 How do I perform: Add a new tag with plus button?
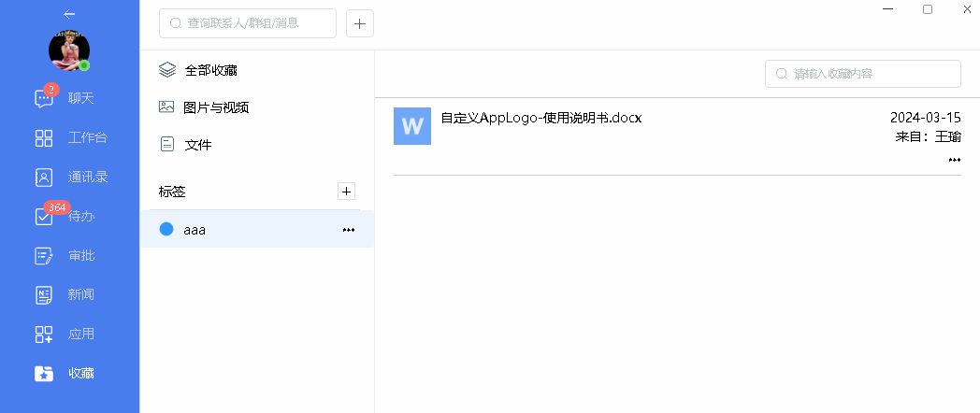[x=346, y=192]
